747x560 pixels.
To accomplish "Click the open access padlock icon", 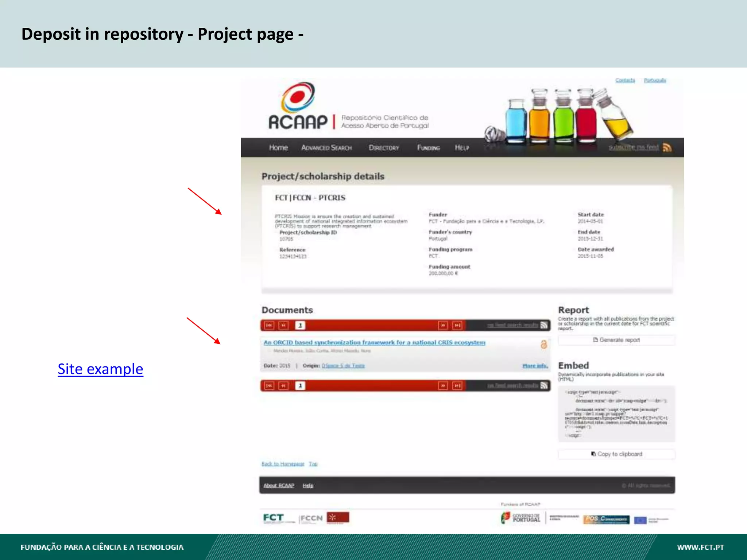I will click(x=543, y=344).
